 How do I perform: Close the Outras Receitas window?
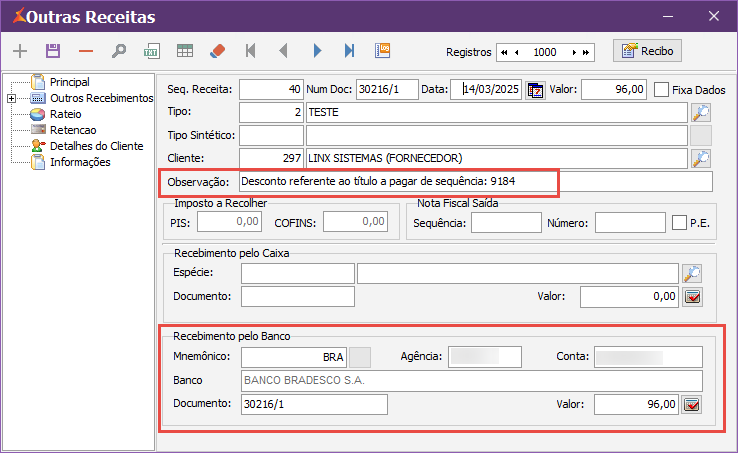click(714, 16)
